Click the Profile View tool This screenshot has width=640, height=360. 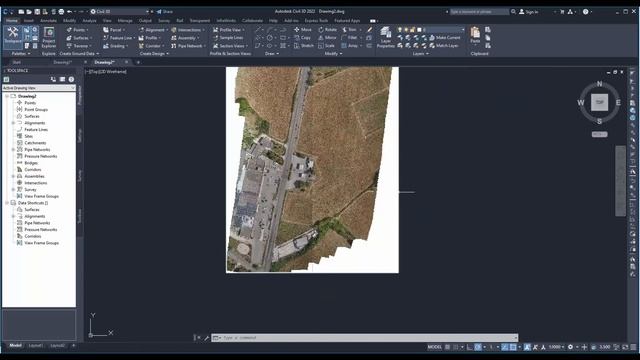click(x=229, y=30)
